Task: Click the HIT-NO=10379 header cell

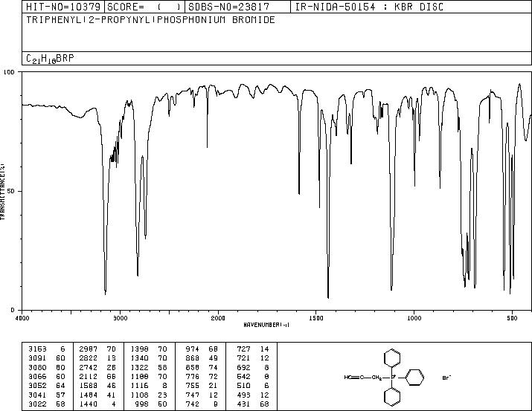Action: (x=63, y=7)
